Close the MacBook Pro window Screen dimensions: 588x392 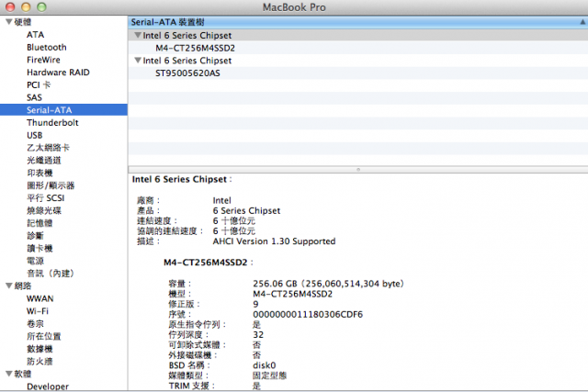coord(10,6)
